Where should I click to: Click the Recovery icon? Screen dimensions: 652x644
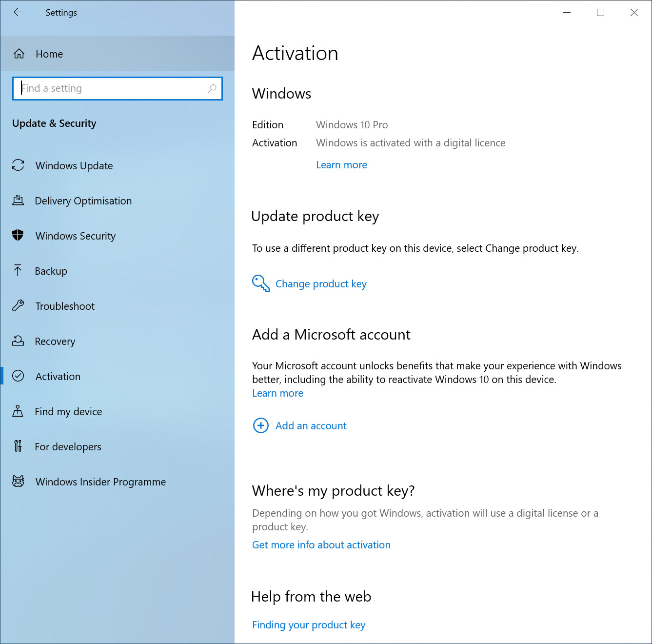click(x=18, y=341)
